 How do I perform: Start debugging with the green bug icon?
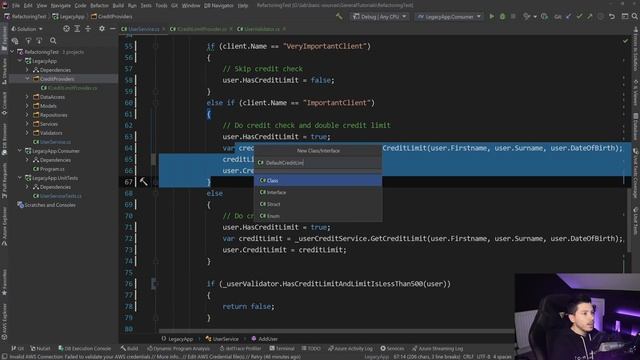(502, 16)
